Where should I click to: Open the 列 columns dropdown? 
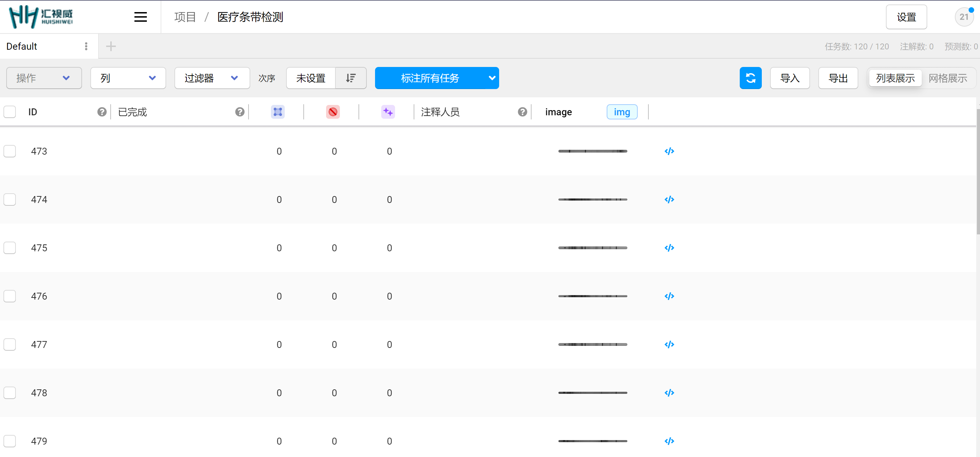(x=128, y=78)
